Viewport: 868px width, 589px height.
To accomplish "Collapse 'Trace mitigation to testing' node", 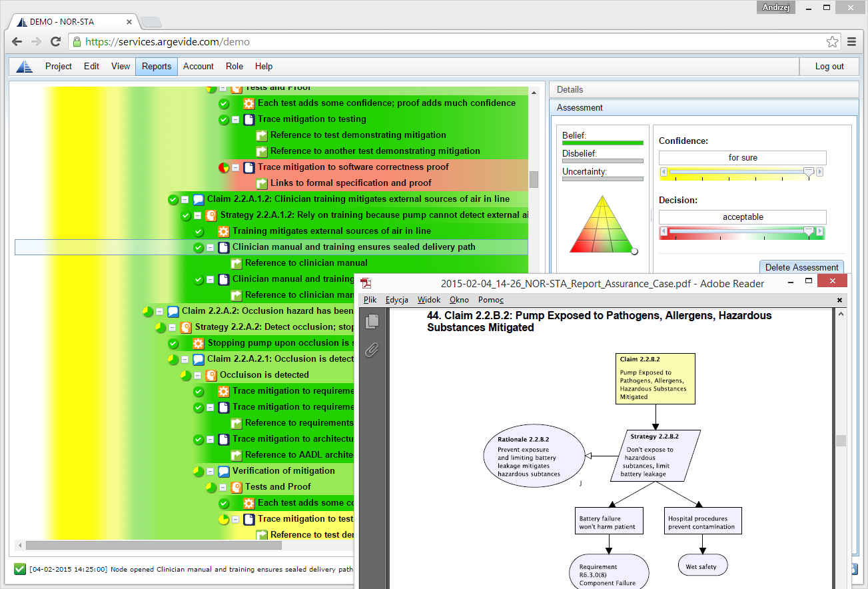I will [236, 119].
